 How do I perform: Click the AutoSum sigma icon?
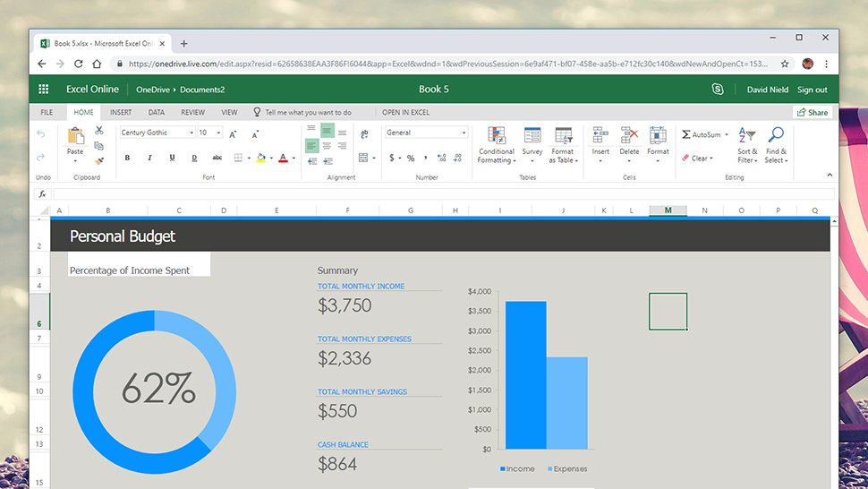coord(686,134)
